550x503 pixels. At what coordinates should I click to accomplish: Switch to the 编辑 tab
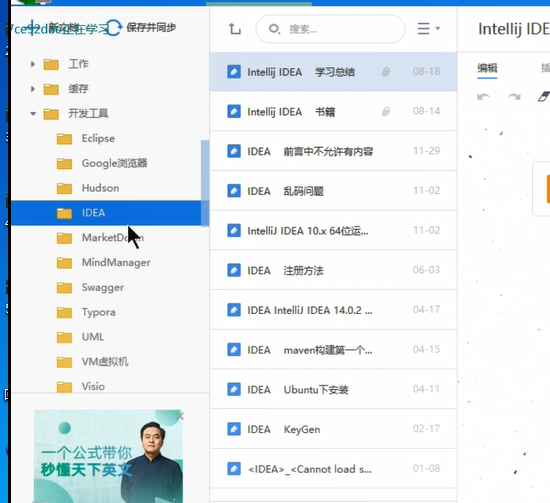coord(487,68)
